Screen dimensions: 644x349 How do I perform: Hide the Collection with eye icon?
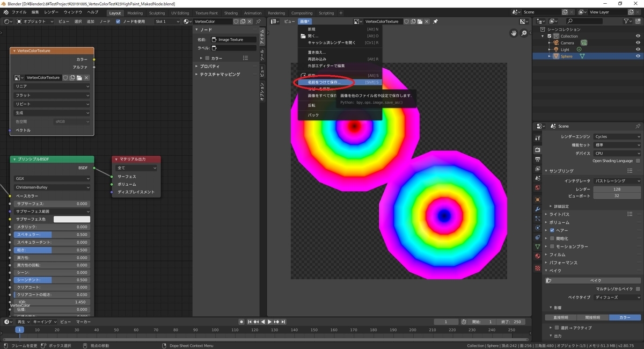(x=638, y=36)
